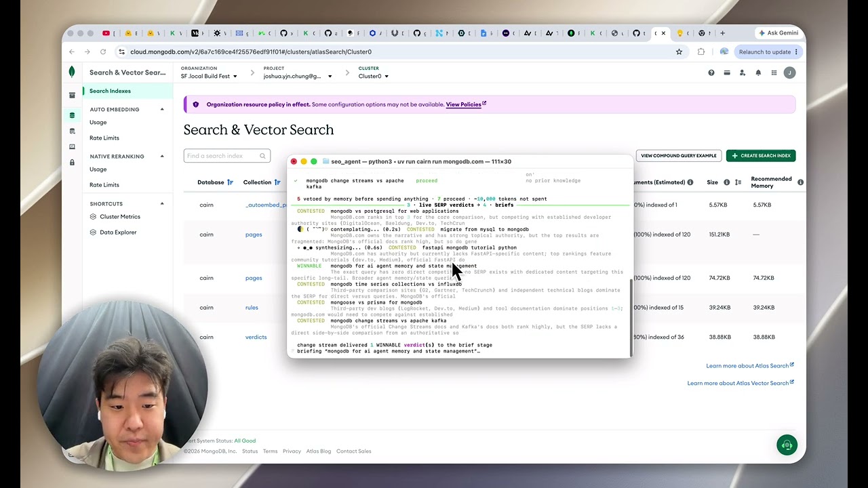Screen dimensions: 868x488
Task: Open the invite user icon in header
Action: pos(743,73)
